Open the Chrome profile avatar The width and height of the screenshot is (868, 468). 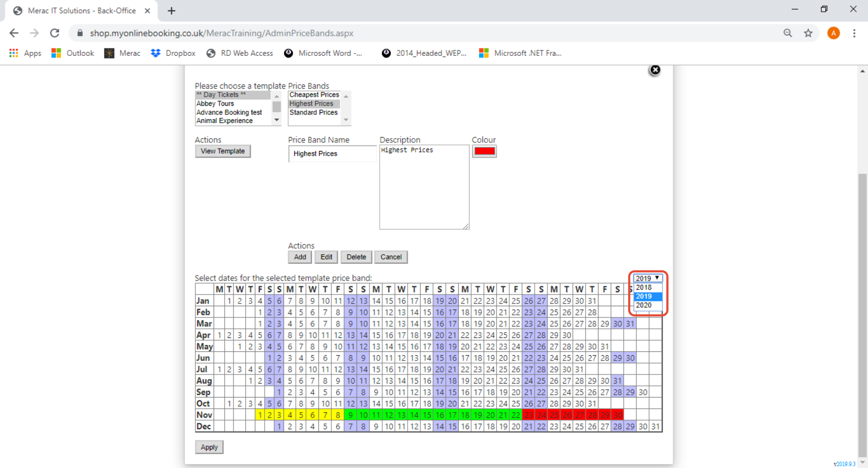pyautogui.click(x=834, y=33)
